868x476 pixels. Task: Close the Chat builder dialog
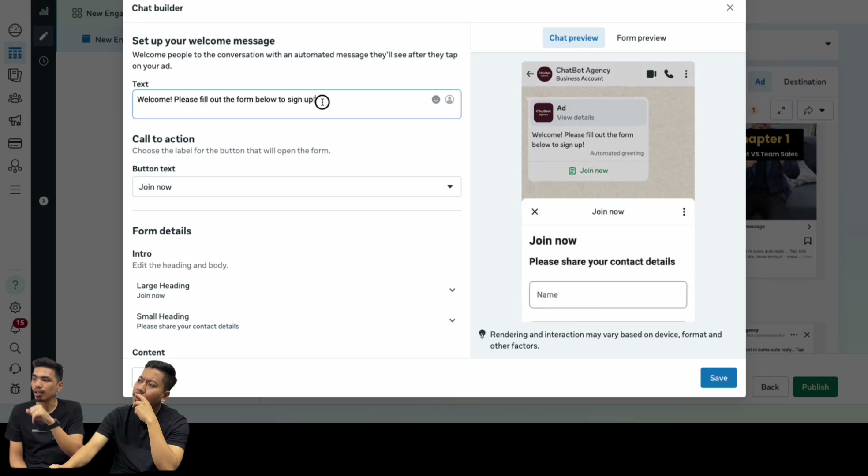(x=730, y=7)
